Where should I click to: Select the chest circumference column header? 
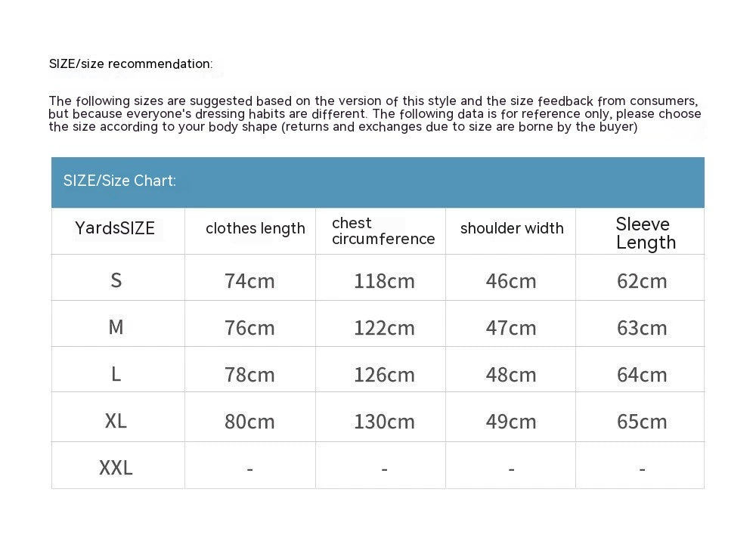[x=383, y=231]
